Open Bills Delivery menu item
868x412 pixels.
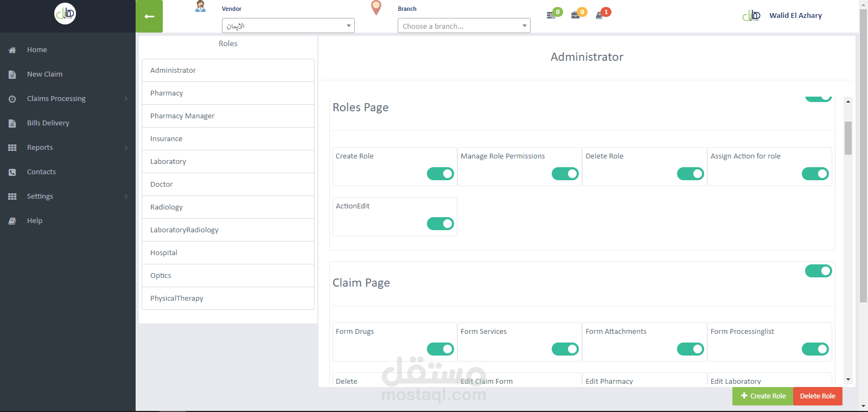(68, 123)
